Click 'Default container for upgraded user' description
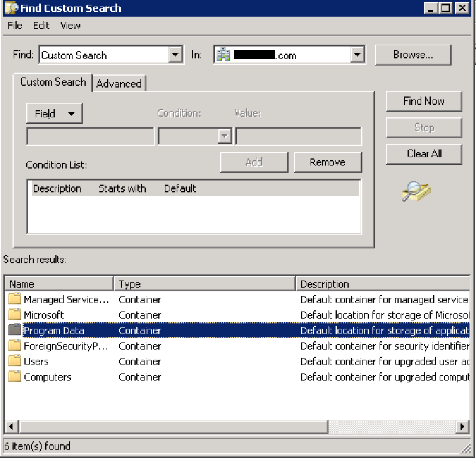476x458 pixels. click(384, 362)
